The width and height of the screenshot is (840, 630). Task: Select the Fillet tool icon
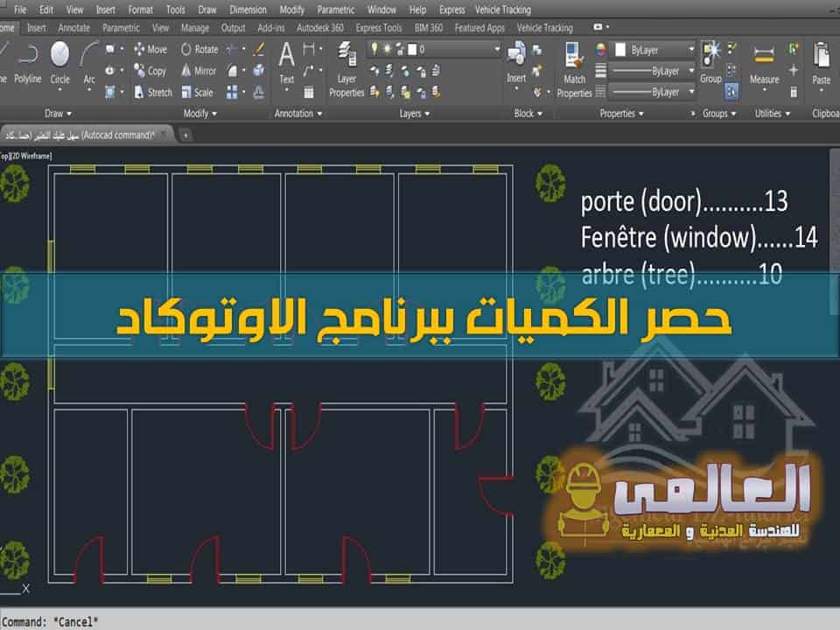click(x=232, y=71)
